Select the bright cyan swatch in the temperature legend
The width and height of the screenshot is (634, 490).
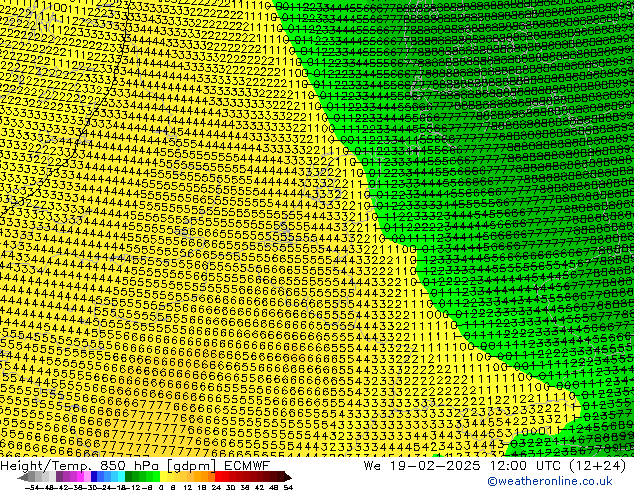pyautogui.click(x=121, y=477)
